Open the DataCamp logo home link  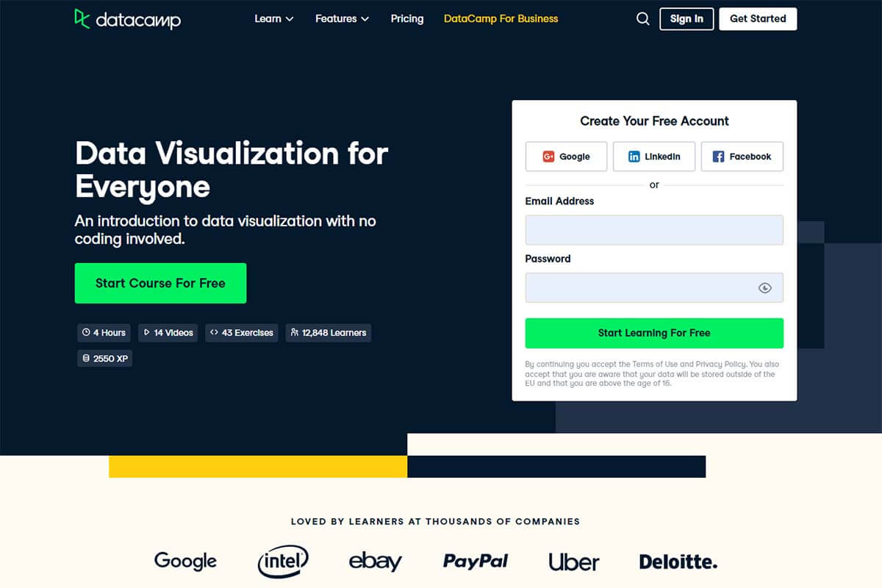[x=127, y=19]
